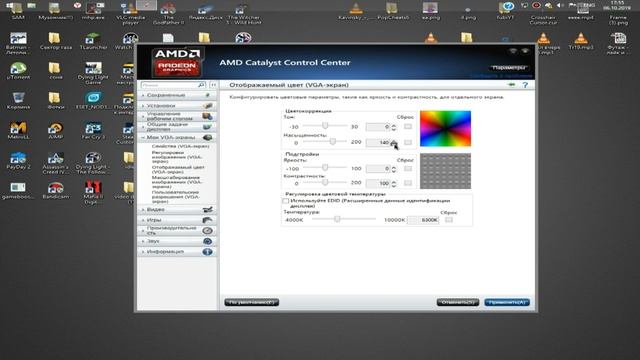This screenshot has height=360, width=640.
Task: Click the Температура slider handle
Action: pos(337,219)
